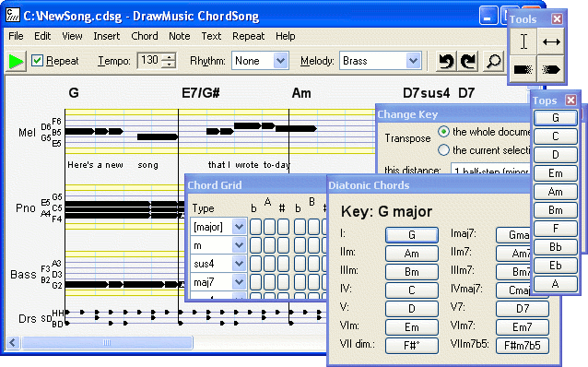Viewport: 588px width, 367px height.
Task: Open the Text menu
Action: point(211,36)
